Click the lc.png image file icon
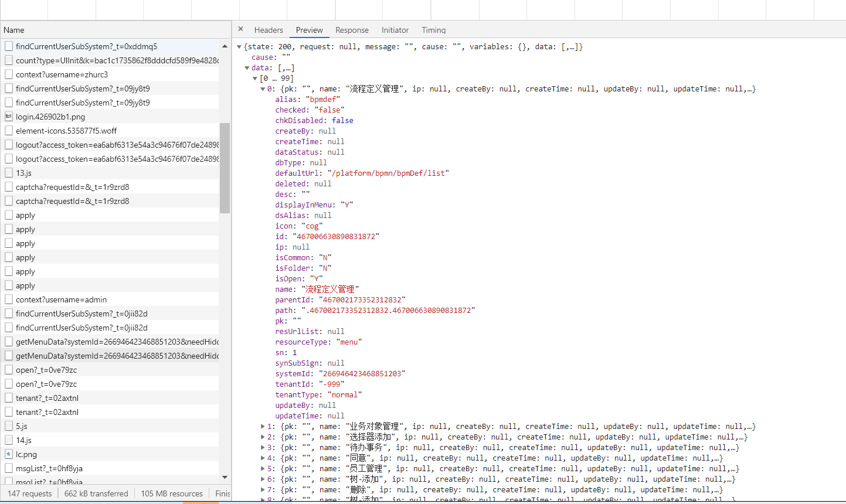This screenshot has height=504, width=846. click(9, 454)
